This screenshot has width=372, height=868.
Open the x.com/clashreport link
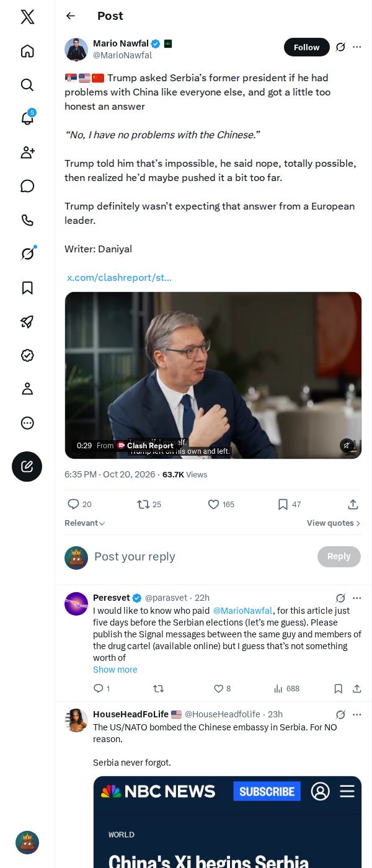point(119,277)
